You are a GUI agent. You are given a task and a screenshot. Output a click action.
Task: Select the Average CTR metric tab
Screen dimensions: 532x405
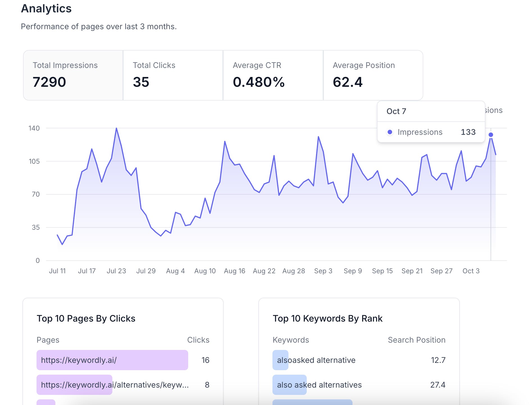point(273,75)
